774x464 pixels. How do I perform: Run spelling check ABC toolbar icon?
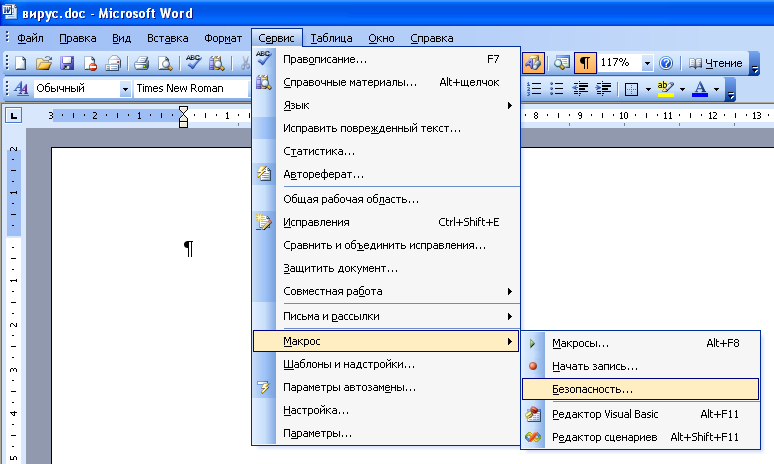coord(193,63)
